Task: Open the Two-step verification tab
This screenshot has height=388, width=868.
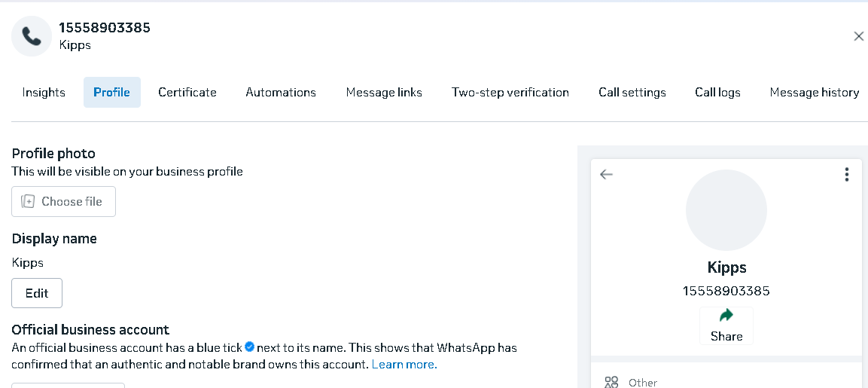Action: pos(510,93)
